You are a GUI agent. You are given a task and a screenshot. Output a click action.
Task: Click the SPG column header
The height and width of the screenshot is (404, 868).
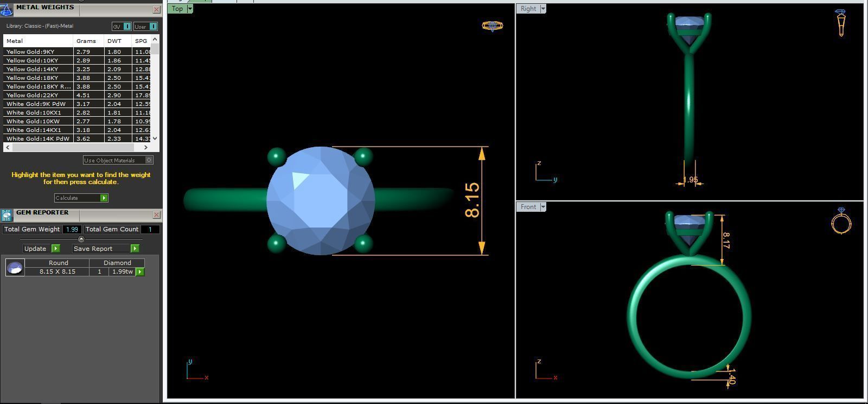141,41
